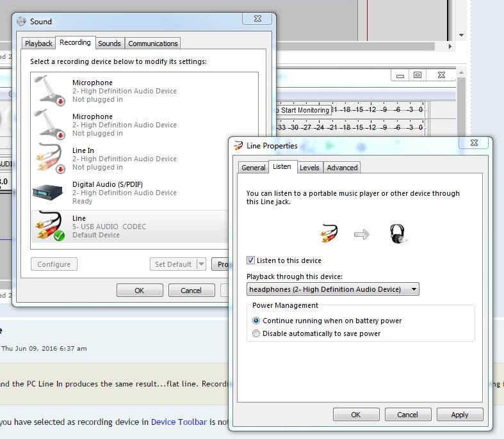Click the post date Thu Jun 09, 2016
This screenshot has width=504, height=439.
click(44, 348)
